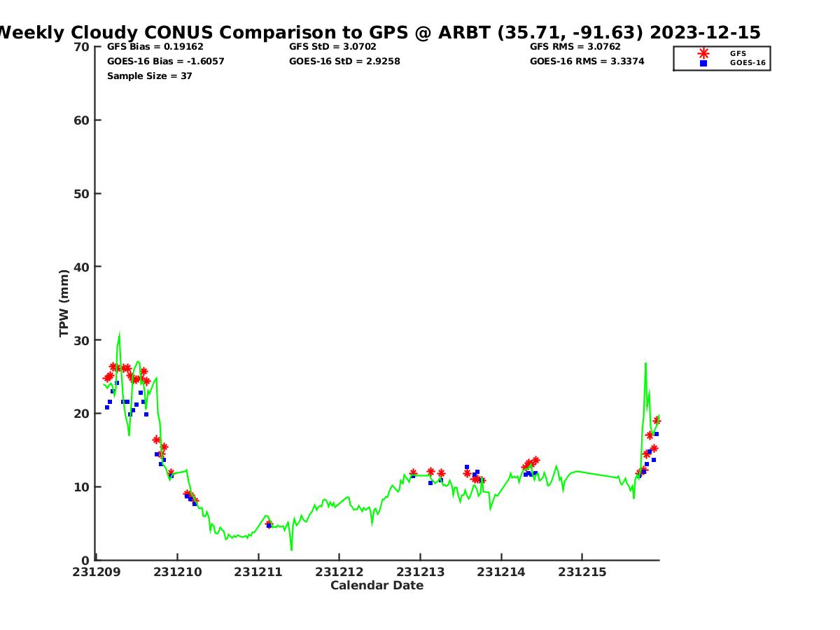Click the GFS RMS statistic text

[x=575, y=47]
